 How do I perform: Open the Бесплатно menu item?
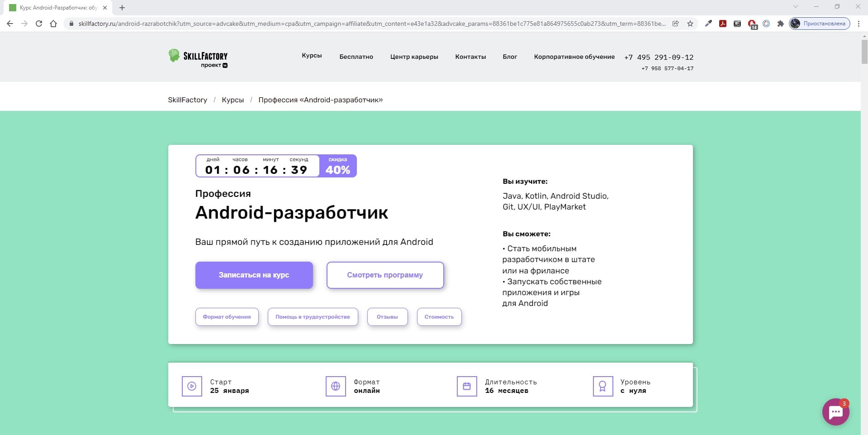click(356, 57)
